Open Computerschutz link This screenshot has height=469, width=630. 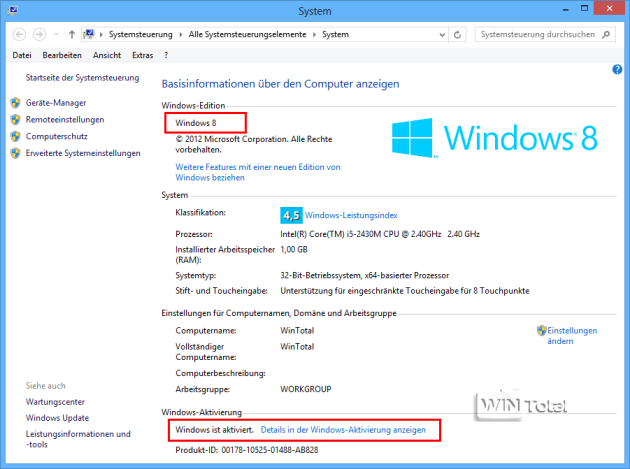click(x=57, y=136)
